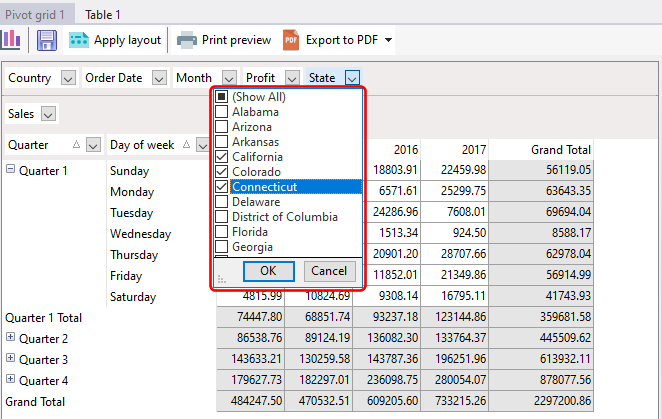Open the Sales field filter dropdown
Screen dimensions: 662x419
click(x=48, y=114)
